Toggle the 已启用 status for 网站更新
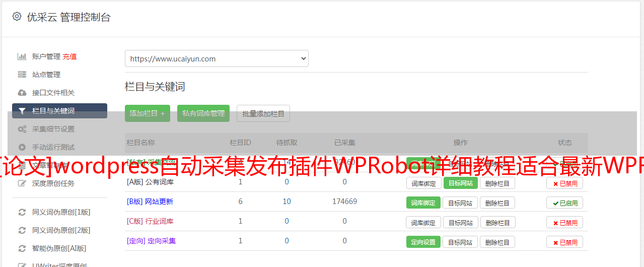Viewport: 644px width, 267px height. 565,203
